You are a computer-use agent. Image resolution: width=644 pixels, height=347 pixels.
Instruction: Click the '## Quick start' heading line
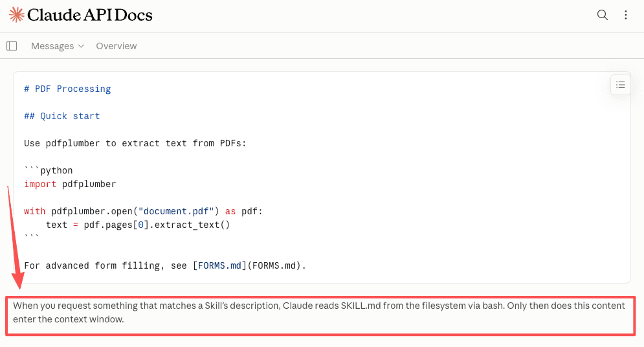tap(62, 117)
